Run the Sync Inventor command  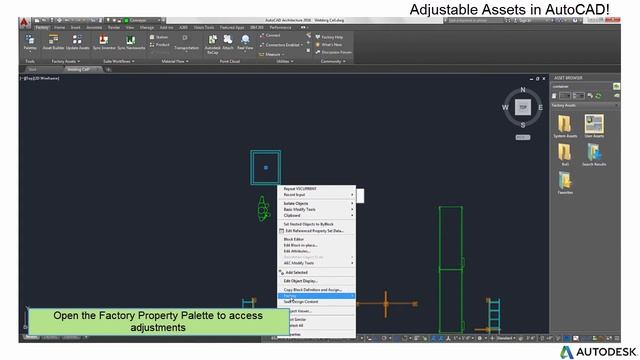click(104, 42)
